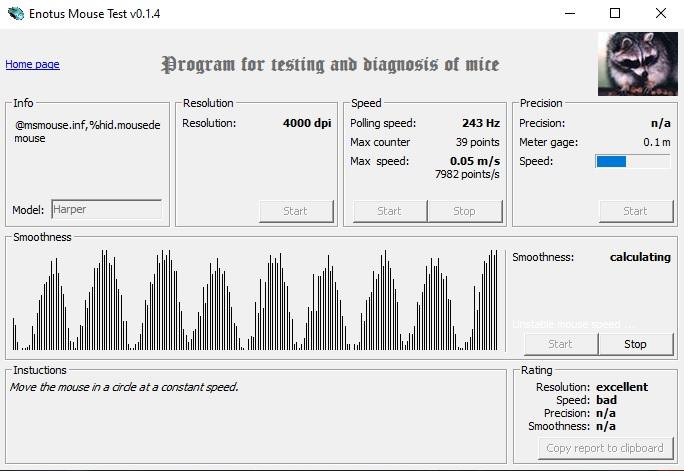The height and width of the screenshot is (471, 684).
Task: Start the Precision test
Action: 636,212
